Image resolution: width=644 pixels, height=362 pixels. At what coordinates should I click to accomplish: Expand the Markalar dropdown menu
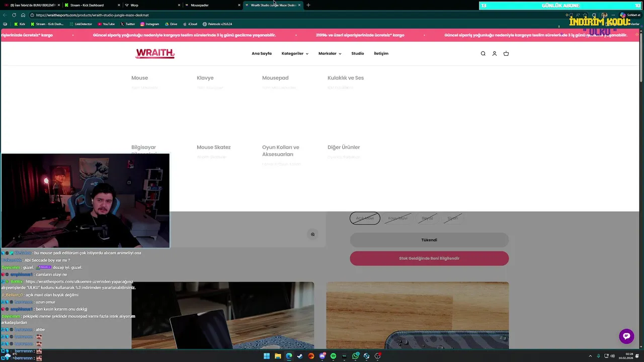[330, 53]
